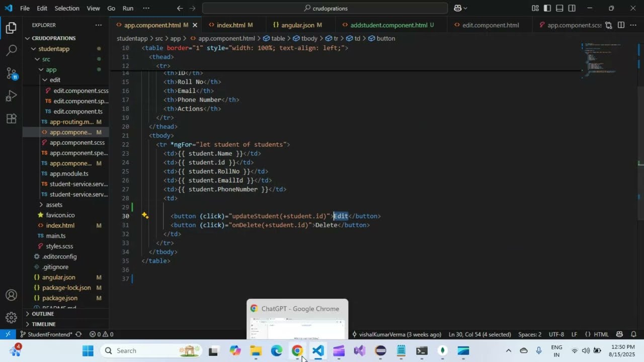Close the app.component.html tab

[x=195, y=25]
